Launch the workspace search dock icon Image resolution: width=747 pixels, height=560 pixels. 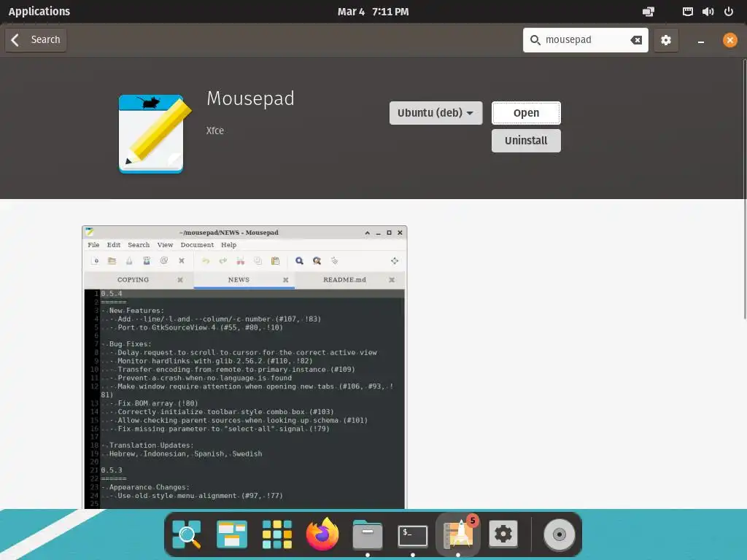(186, 534)
